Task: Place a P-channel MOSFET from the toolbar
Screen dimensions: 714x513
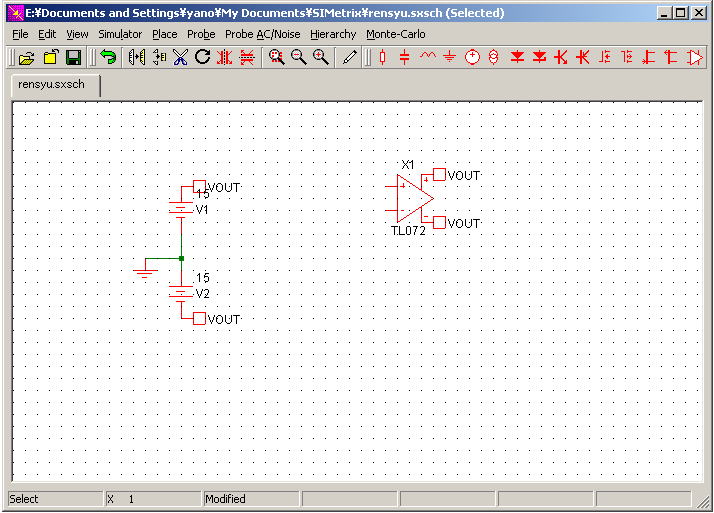Action: coord(627,58)
